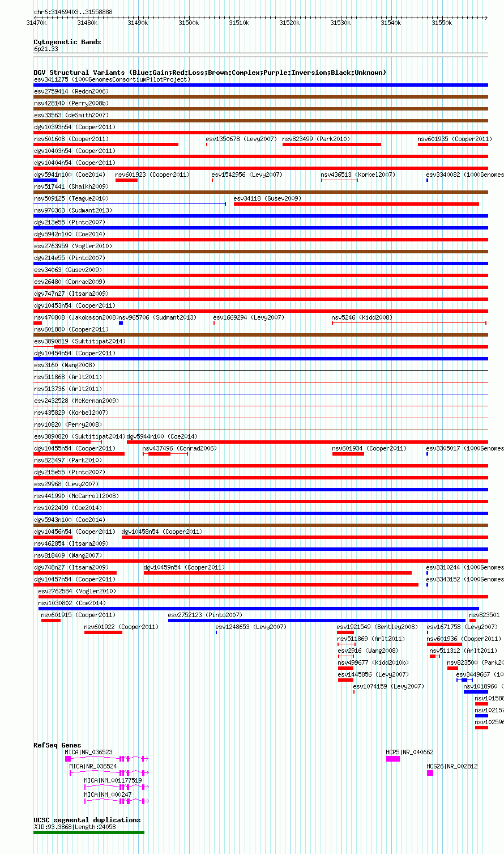The width and height of the screenshot is (504, 854).
Task: Click the nsv601922 (Cooper2011) red bar
Action: click(103, 632)
